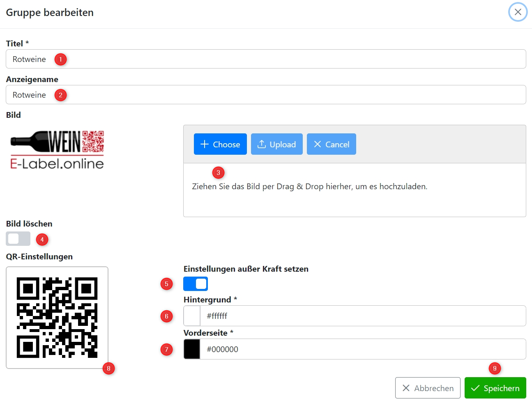
Task: Close the Gruppe bearbeiten dialog
Action: (x=518, y=12)
